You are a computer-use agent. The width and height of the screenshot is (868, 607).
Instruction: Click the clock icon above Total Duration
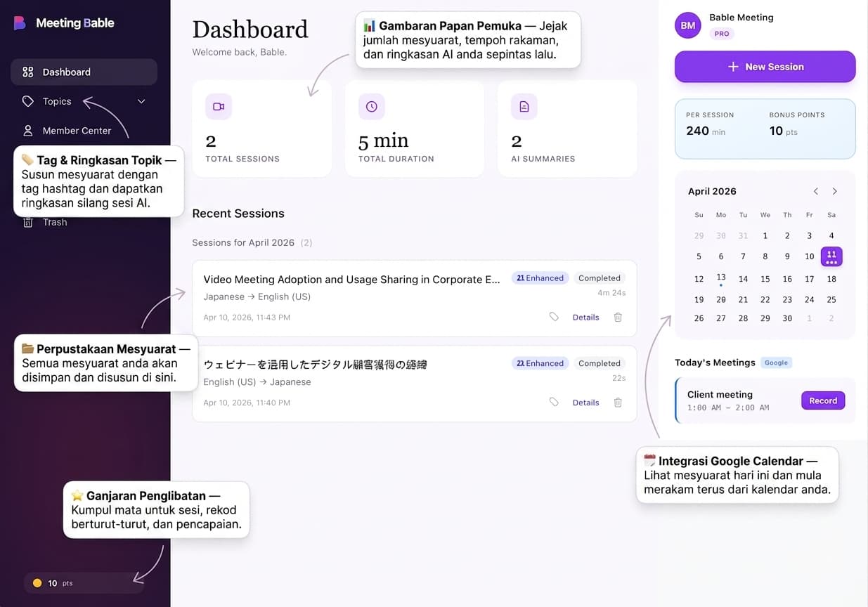[x=371, y=106]
